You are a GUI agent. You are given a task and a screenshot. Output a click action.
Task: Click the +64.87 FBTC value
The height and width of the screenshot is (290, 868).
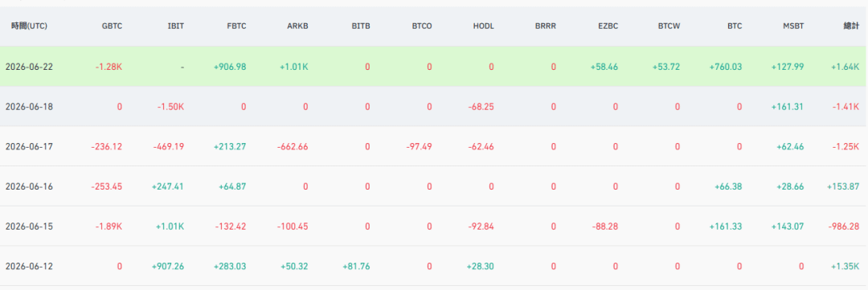click(232, 186)
